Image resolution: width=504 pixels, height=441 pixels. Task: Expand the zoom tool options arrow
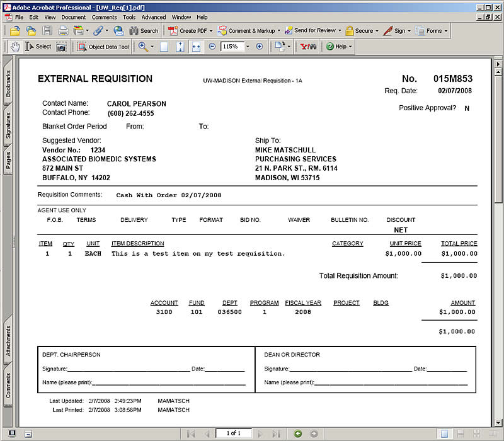tap(152, 47)
